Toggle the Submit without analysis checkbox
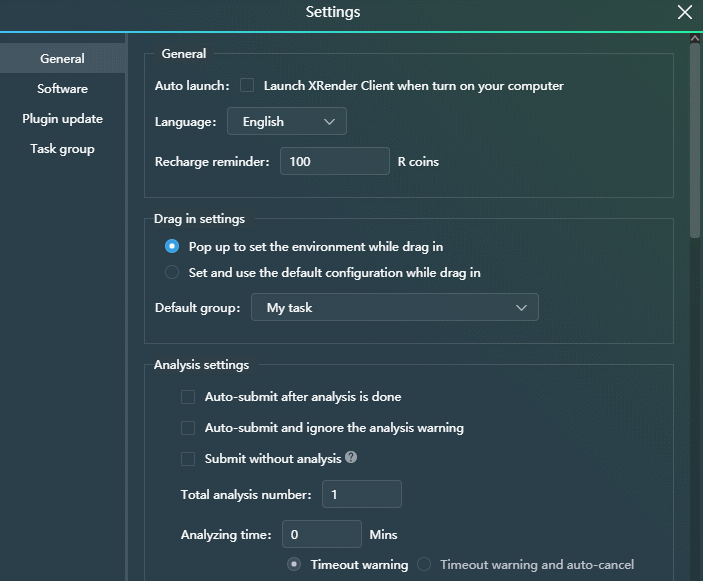Viewport: 703px width, 581px height. [188, 459]
